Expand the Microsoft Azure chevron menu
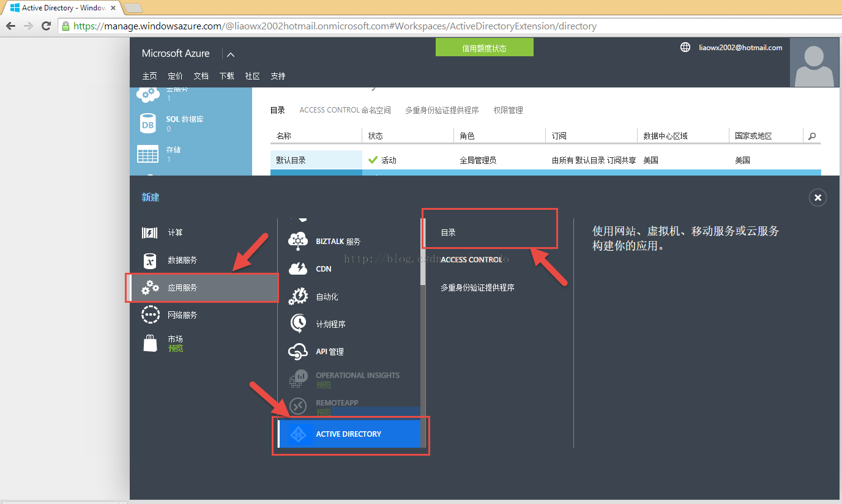Screen dimensions: 842x504 (x=231, y=54)
